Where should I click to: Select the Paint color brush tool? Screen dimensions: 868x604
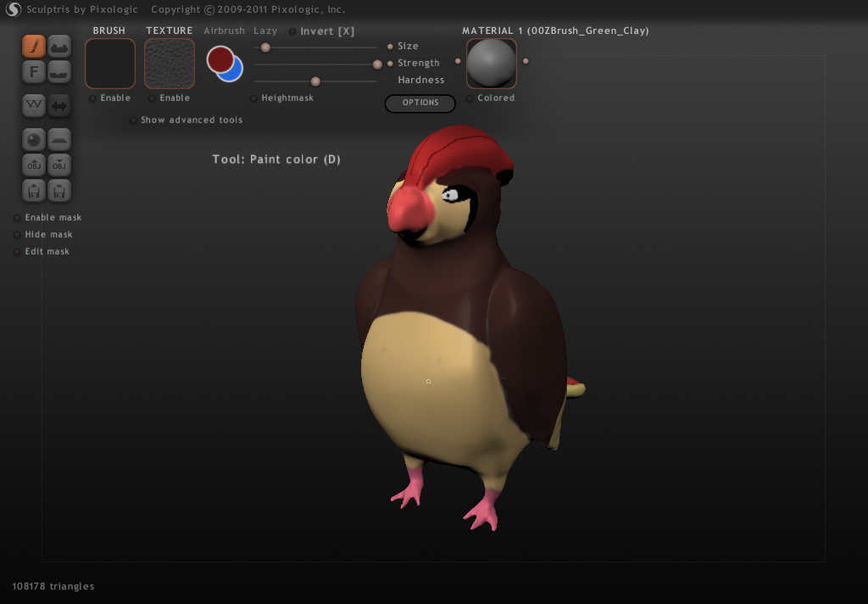[34, 47]
